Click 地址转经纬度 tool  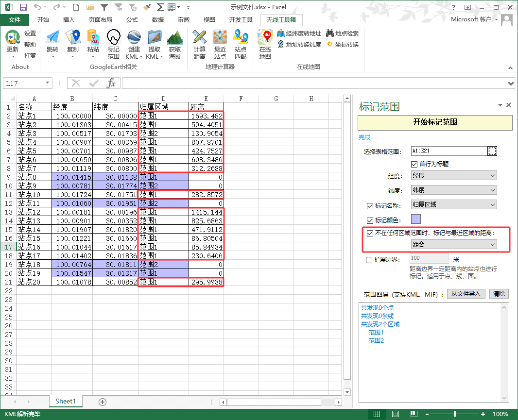(299, 44)
